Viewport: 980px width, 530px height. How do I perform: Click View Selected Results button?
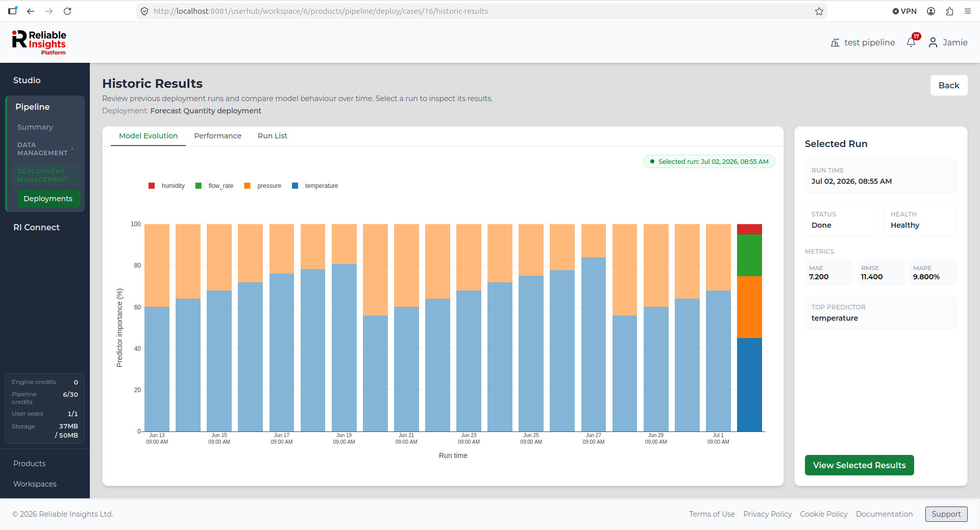[859, 465]
